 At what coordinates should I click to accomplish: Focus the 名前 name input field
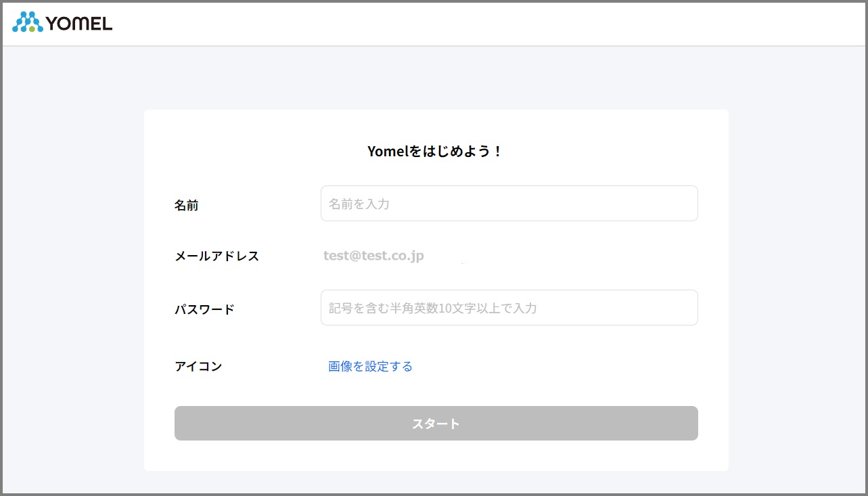coord(509,203)
